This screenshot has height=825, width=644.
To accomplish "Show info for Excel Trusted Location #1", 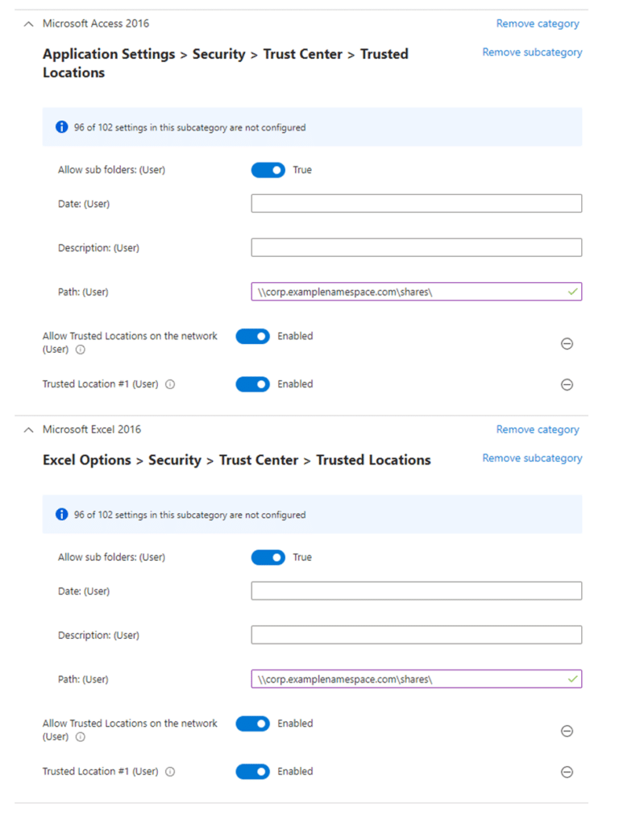I will pyautogui.click(x=170, y=771).
